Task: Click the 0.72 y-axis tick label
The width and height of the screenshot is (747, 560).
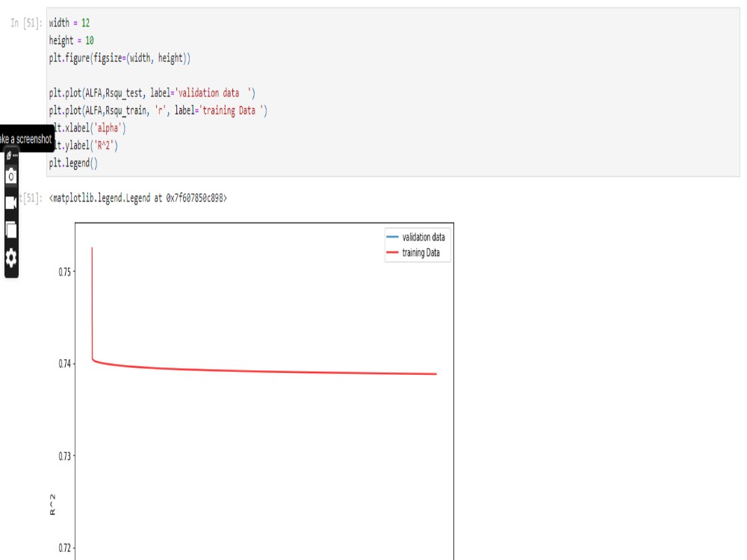Action: tap(64, 548)
